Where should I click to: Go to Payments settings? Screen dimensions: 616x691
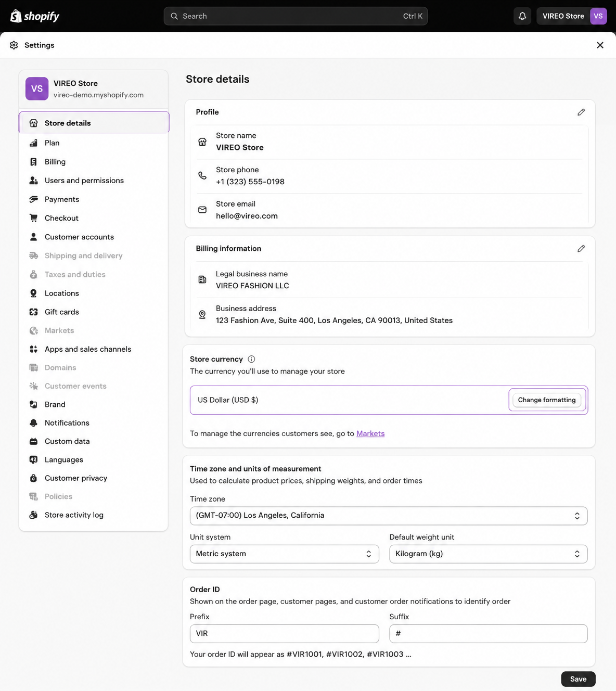62,199
